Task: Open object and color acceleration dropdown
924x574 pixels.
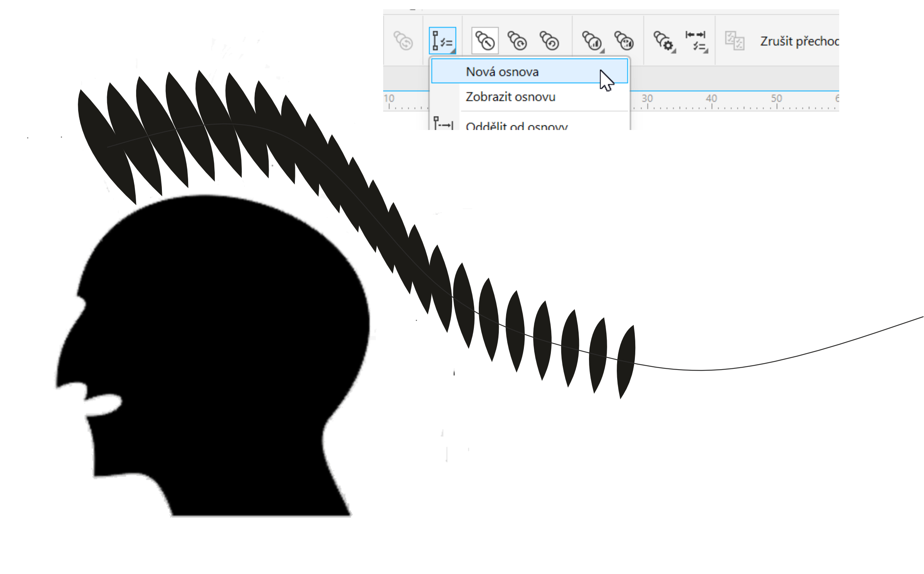Action: point(592,41)
